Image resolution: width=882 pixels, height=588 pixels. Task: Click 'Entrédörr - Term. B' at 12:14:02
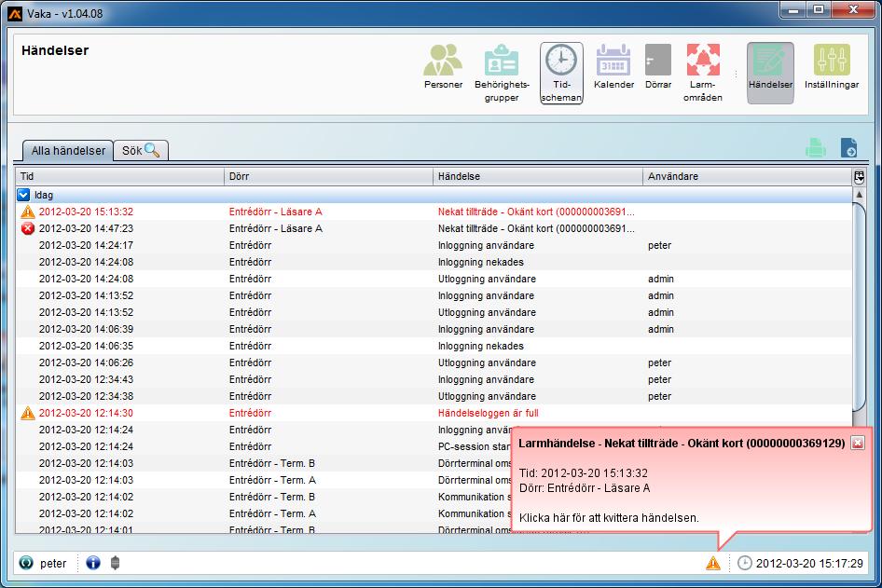click(271, 497)
